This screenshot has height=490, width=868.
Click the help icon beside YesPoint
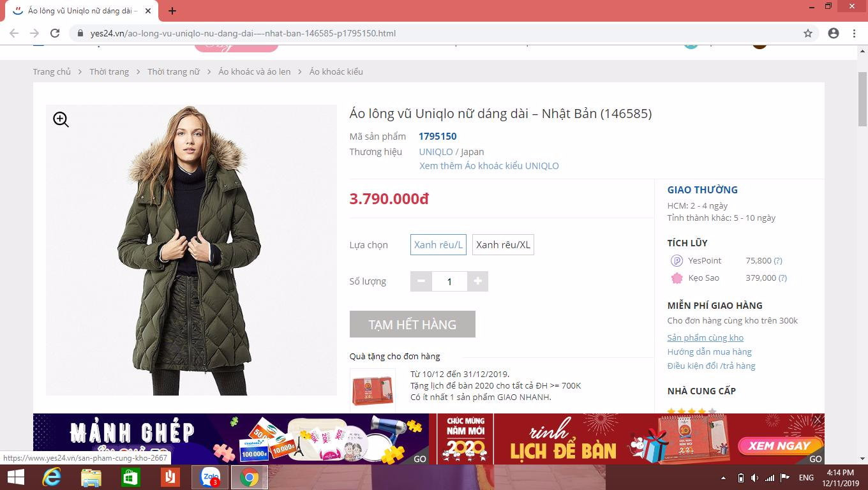coord(778,260)
